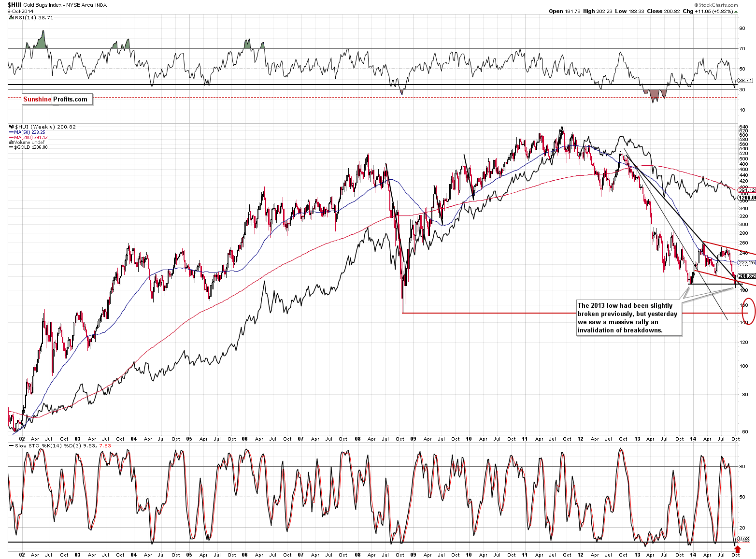Click the 500 level on the price axis

pos(743,159)
